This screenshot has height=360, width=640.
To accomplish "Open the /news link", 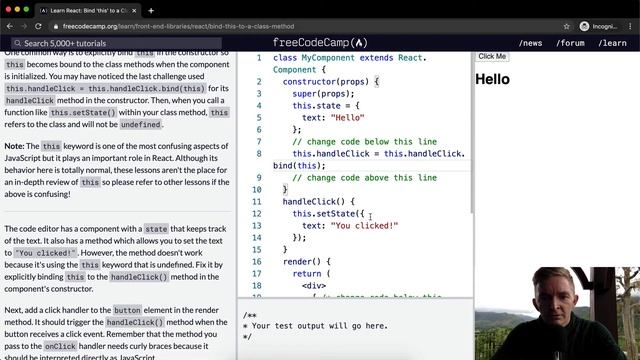I will click(x=531, y=43).
